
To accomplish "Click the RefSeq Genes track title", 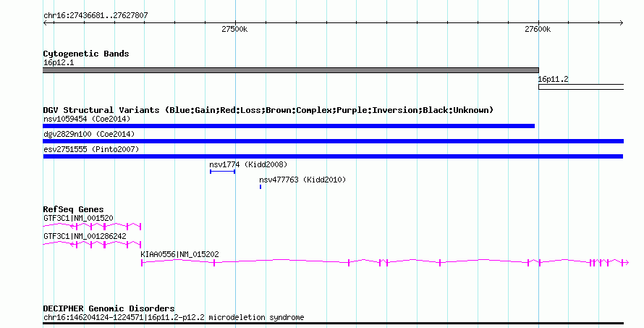I will click(73, 209).
